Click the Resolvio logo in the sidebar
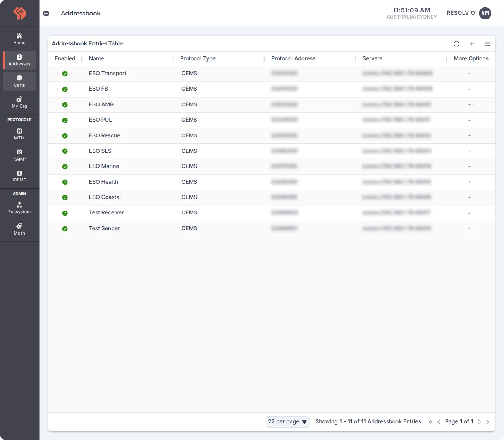Viewport: 504px width, 440px height. pyautogui.click(x=19, y=13)
